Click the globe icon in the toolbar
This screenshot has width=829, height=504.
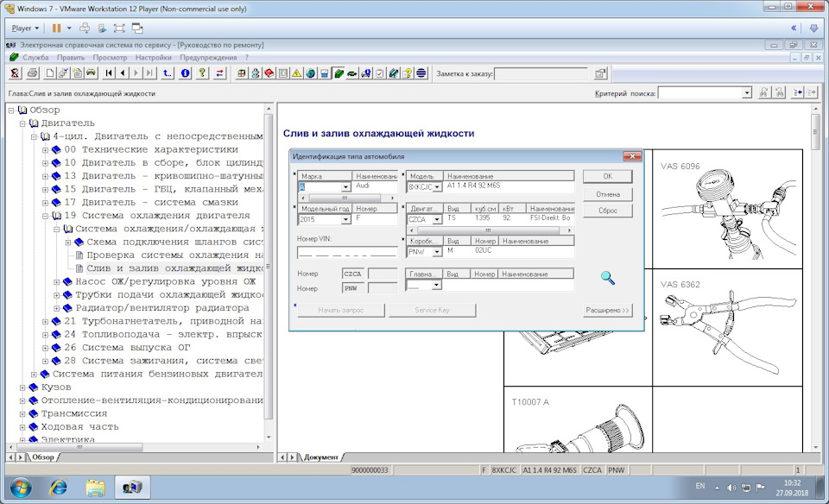[310, 73]
